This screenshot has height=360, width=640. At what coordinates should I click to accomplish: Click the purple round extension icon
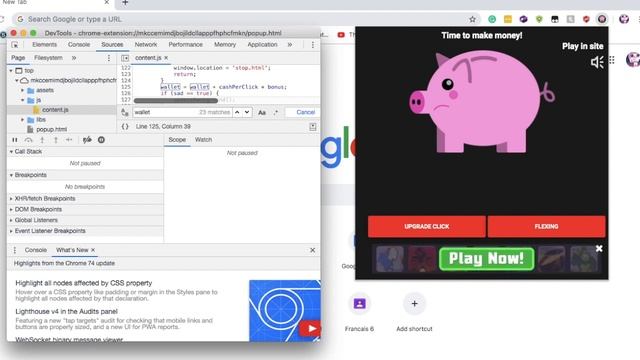(523, 19)
